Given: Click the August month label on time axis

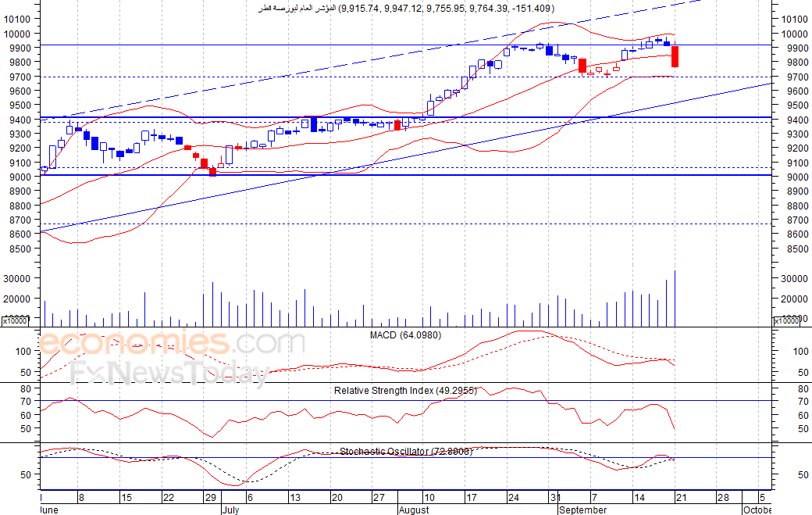Looking at the screenshot, I should [x=414, y=510].
